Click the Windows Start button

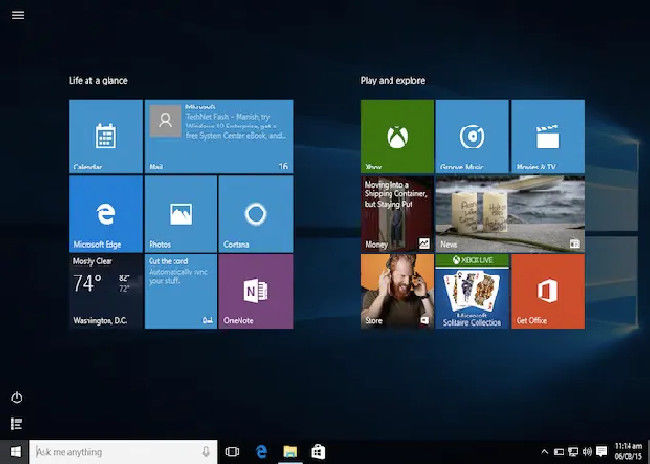click(15, 452)
